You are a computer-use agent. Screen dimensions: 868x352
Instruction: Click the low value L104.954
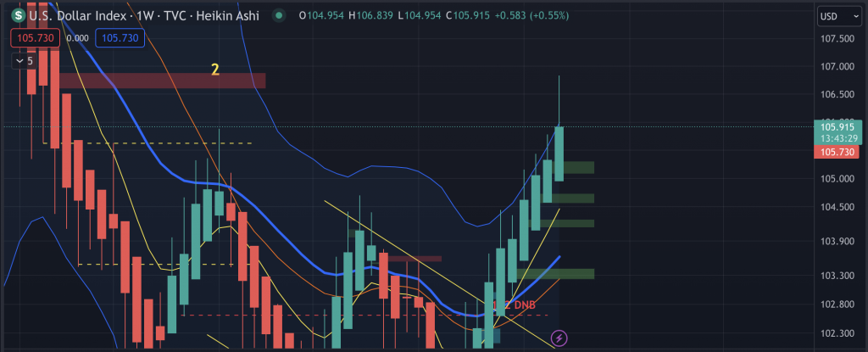point(420,15)
